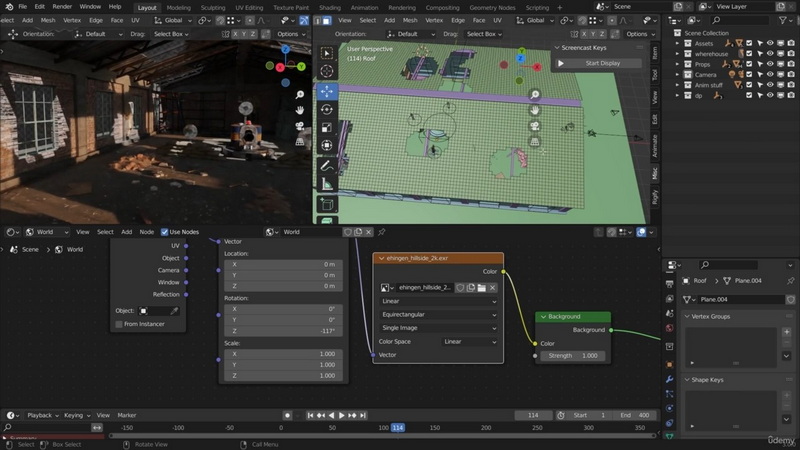Viewport: 800px width, 450px height.
Task: Collapse the Vertex Groups panel
Action: click(687, 316)
